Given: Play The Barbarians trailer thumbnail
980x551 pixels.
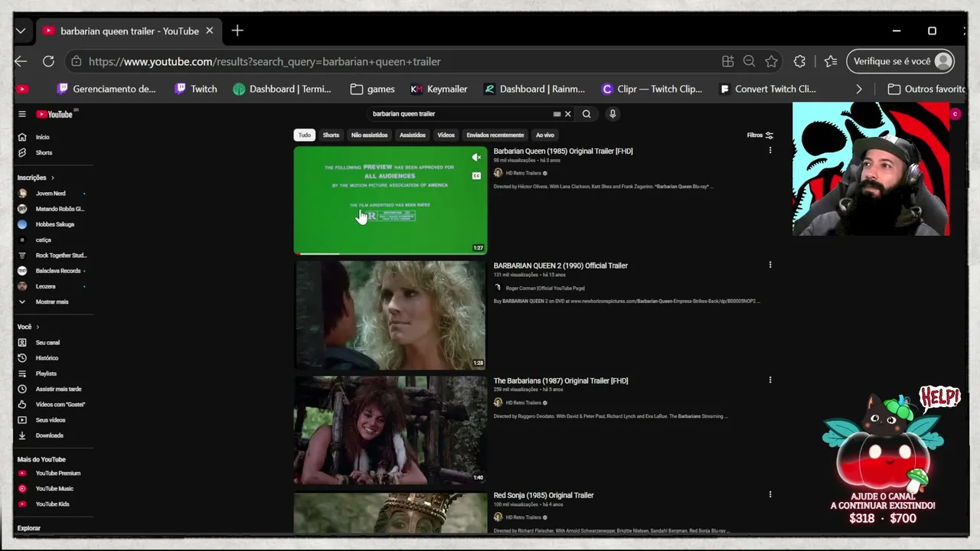Looking at the screenshot, I should pos(390,430).
